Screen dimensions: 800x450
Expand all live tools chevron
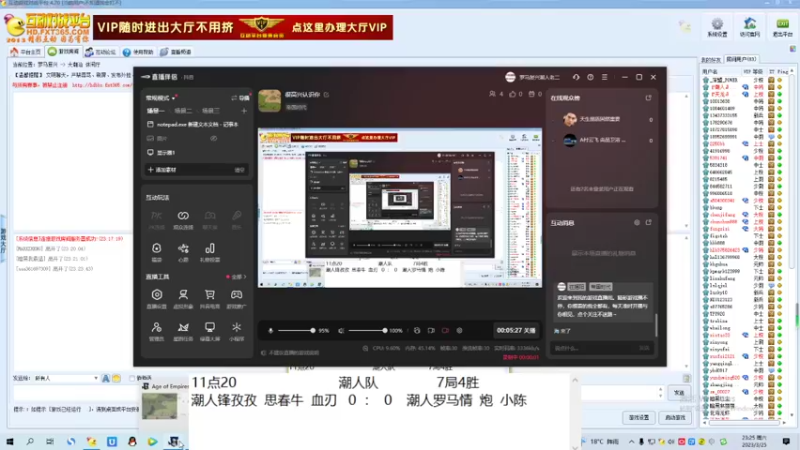click(x=239, y=277)
